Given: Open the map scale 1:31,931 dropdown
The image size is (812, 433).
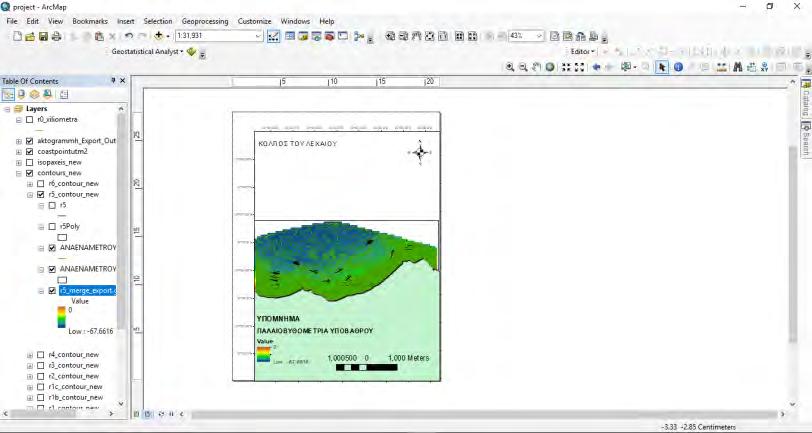Looking at the screenshot, I should pos(258,36).
